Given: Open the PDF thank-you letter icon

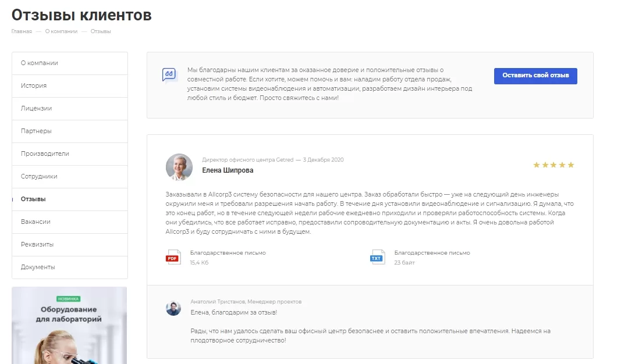Looking at the screenshot, I should 173,257.
